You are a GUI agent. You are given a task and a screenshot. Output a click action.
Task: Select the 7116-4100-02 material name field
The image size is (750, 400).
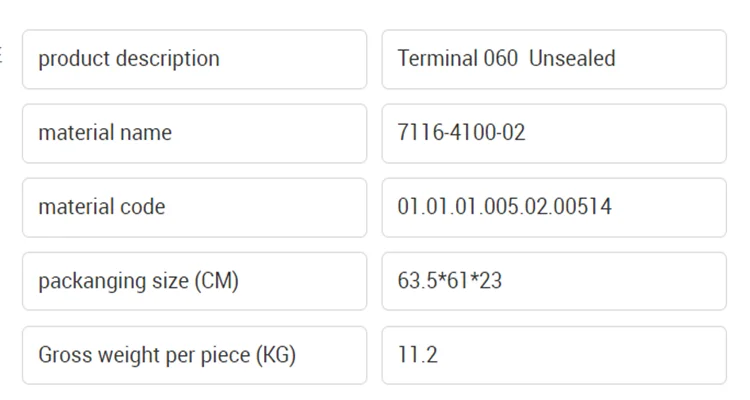[553, 133]
